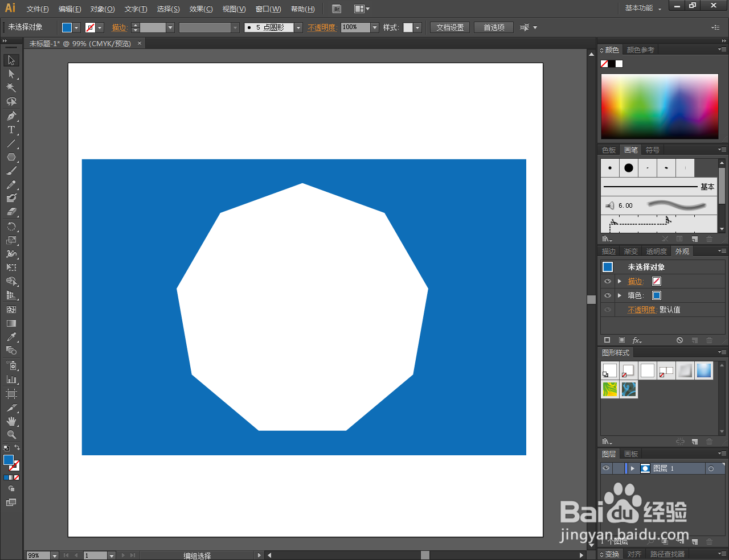
Task: Toggle the 图层 1 target circle
Action: 711,468
